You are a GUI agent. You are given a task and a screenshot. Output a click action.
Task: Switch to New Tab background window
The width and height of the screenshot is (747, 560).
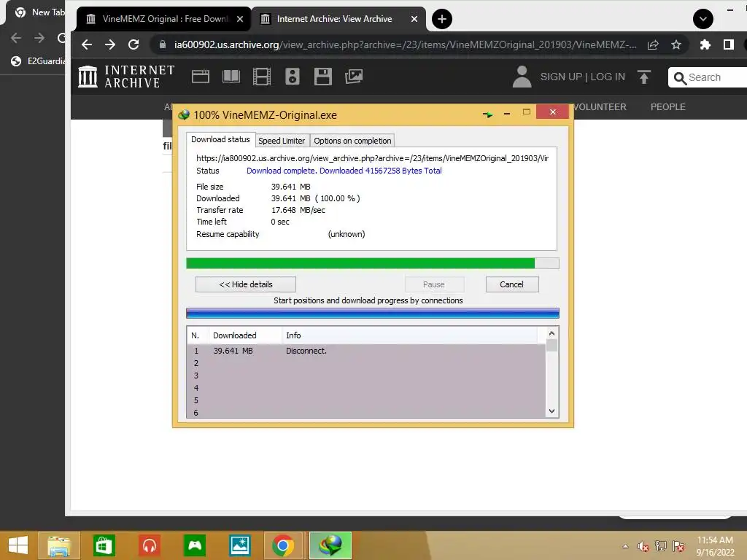(x=41, y=12)
